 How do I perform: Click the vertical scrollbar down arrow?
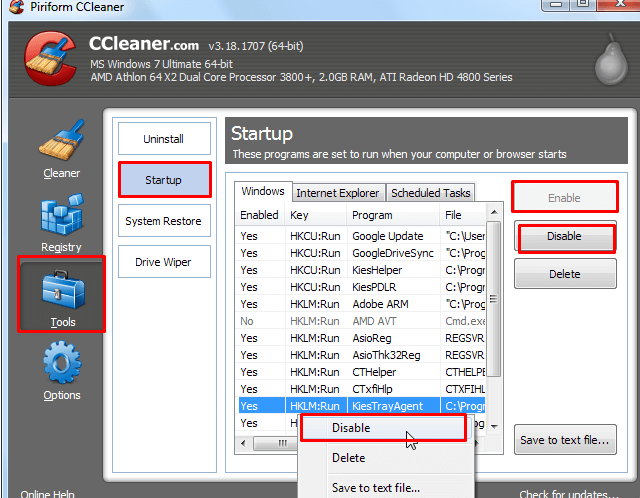[x=494, y=427]
